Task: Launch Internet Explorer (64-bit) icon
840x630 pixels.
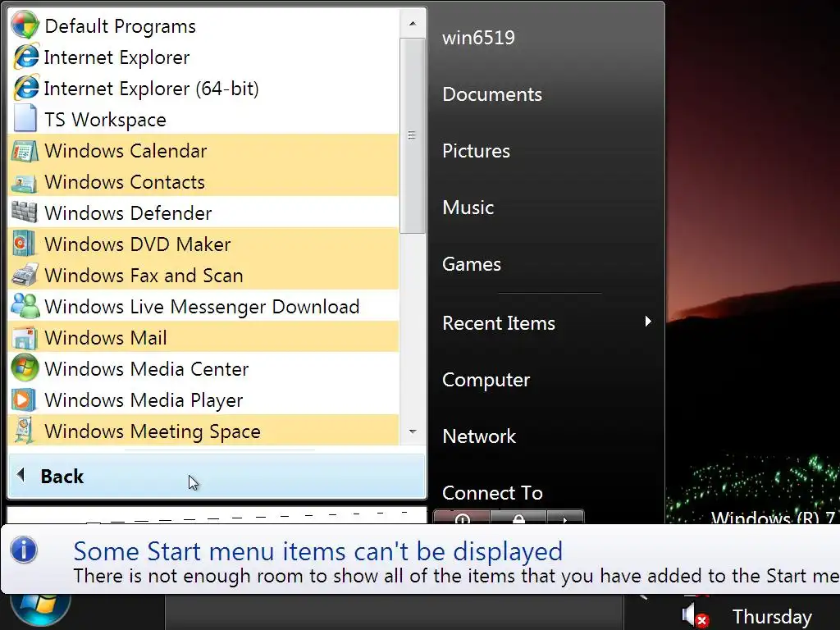Action: 25,88
